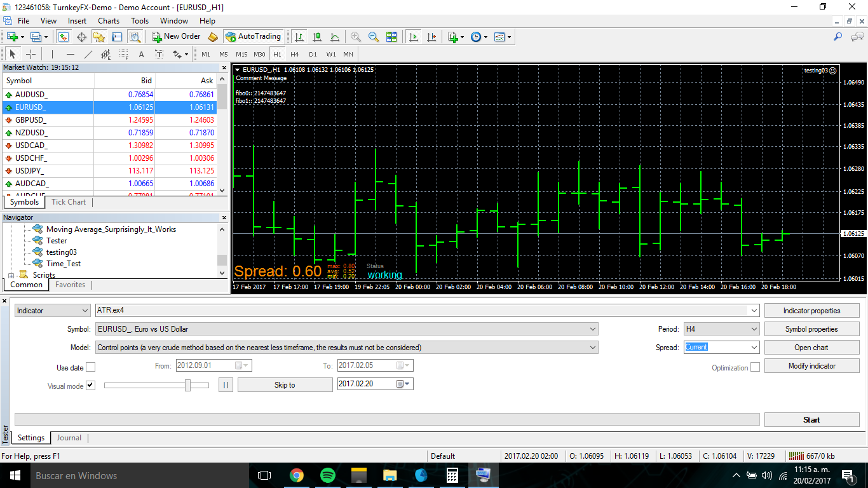This screenshot has height=488, width=868.
Task: Switch to the Journal tab
Action: click(69, 438)
